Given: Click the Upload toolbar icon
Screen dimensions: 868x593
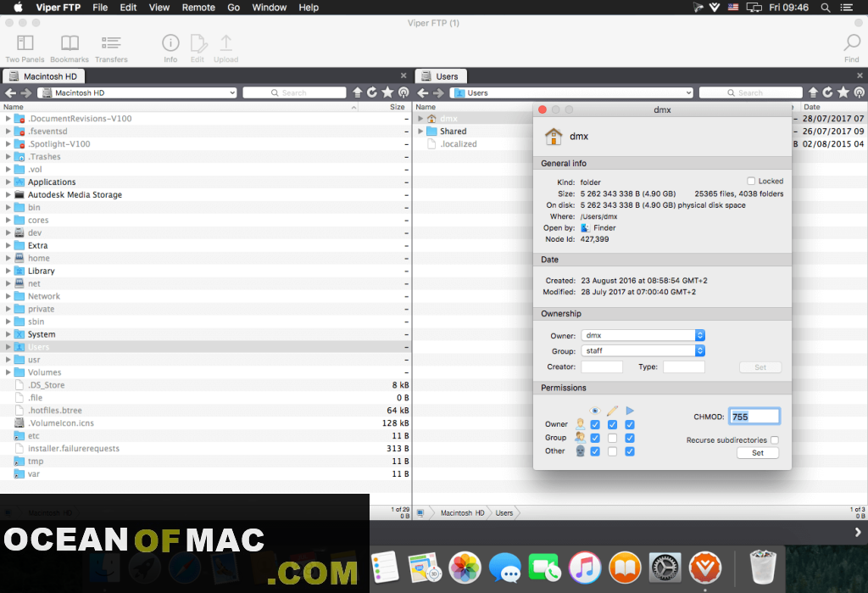Looking at the screenshot, I should pos(225,43).
